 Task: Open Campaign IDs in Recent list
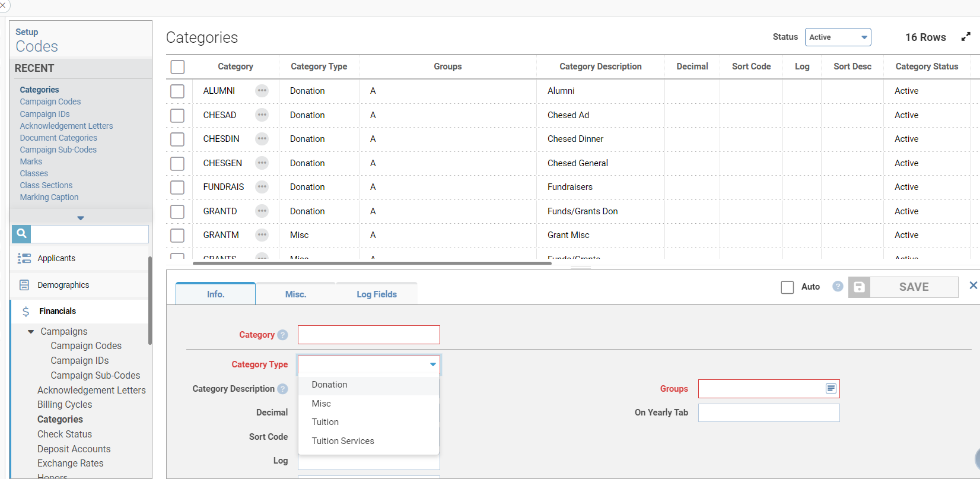[x=45, y=114]
